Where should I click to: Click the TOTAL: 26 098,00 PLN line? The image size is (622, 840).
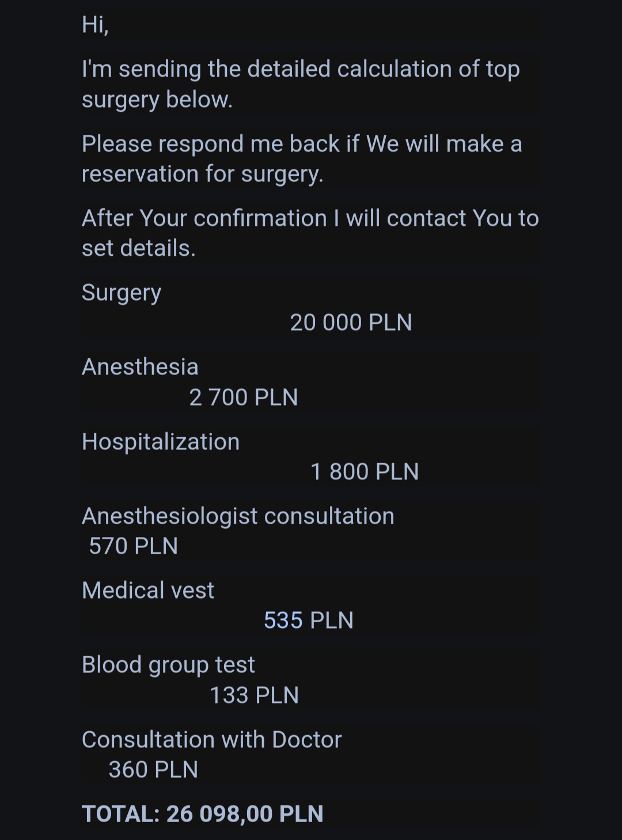point(202,813)
